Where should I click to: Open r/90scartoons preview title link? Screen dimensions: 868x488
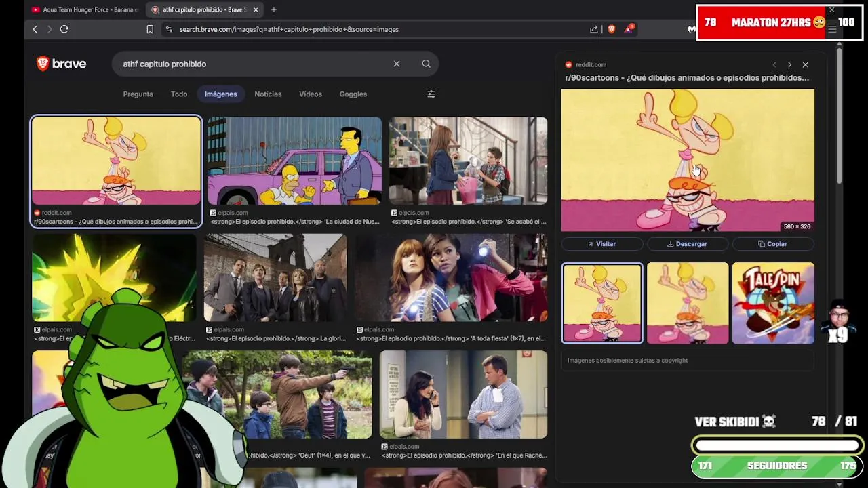click(x=687, y=78)
